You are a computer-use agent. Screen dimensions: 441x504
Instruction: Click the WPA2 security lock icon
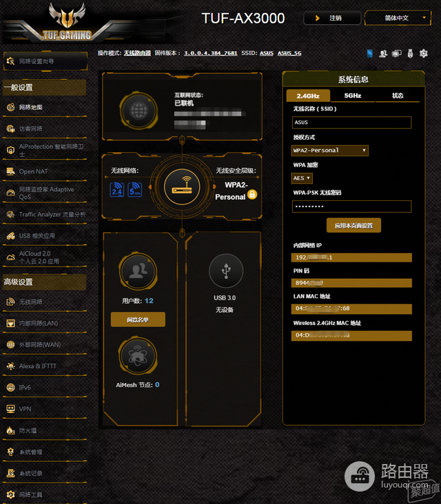pos(252,194)
